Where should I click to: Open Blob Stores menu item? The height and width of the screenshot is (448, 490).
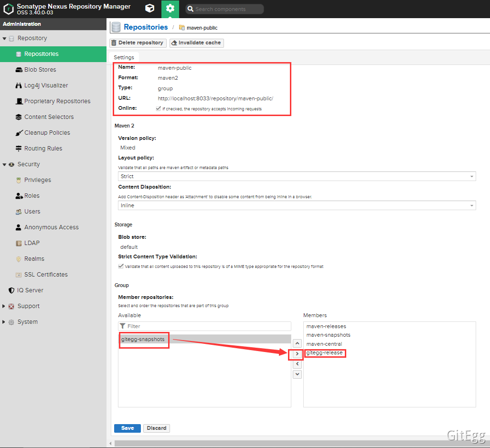53,70
